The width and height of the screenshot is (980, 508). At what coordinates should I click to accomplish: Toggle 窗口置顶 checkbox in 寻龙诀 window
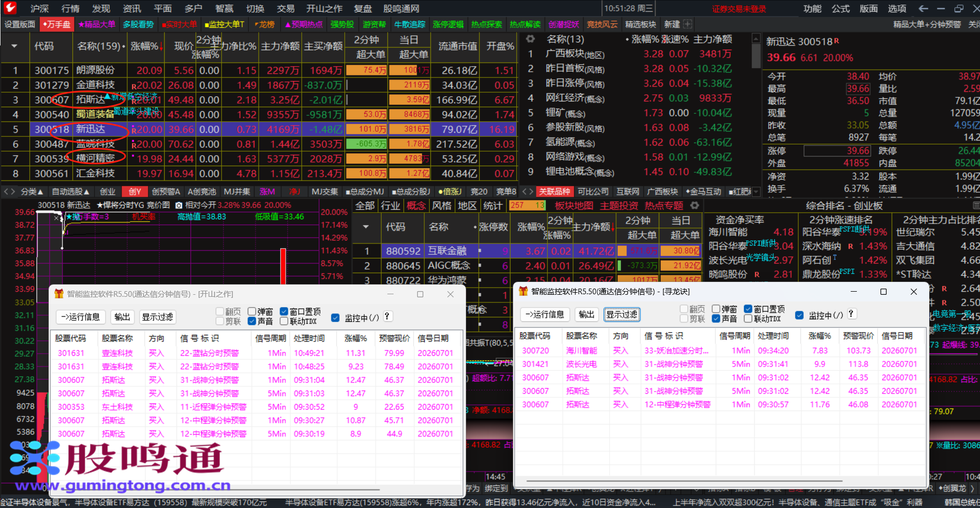click(x=748, y=309)
